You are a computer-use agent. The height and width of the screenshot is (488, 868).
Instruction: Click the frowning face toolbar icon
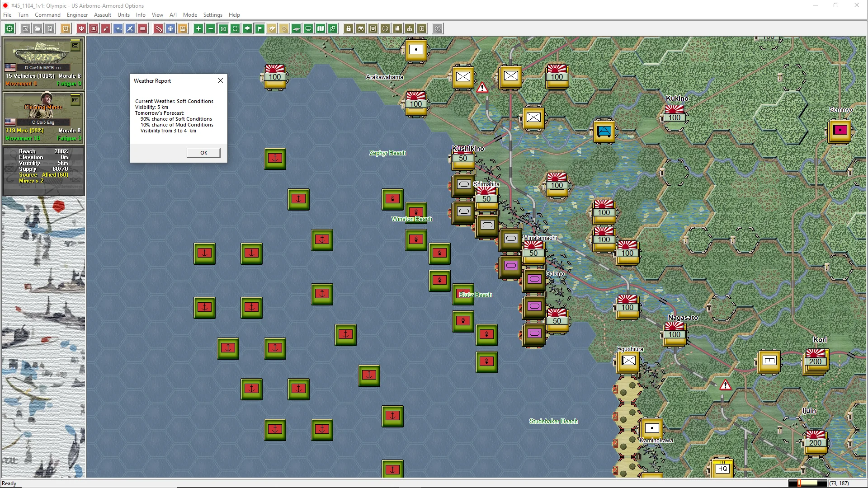coord(385,29)
